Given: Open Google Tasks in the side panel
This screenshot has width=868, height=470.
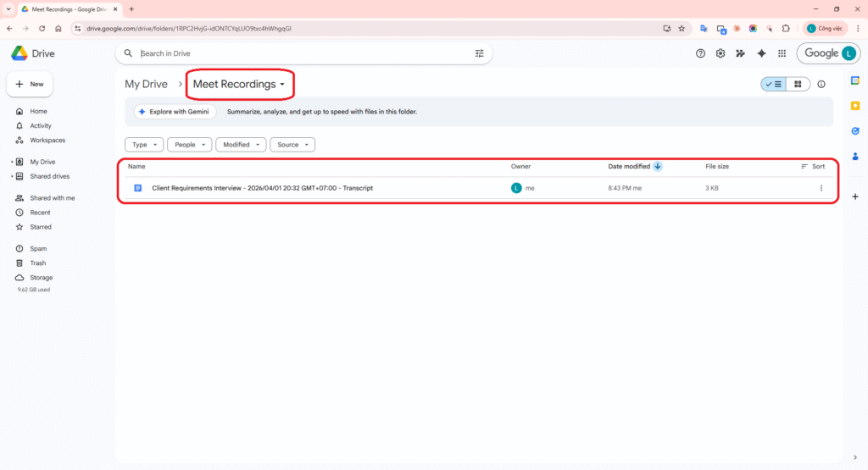Looking at the screenshot, I should point(855,130).
